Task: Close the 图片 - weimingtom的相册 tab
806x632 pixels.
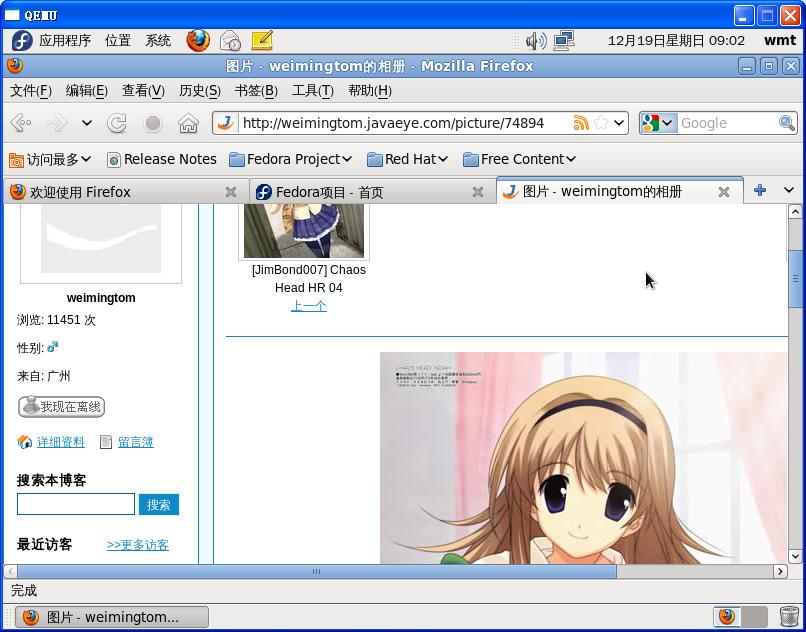Action: 724,192
